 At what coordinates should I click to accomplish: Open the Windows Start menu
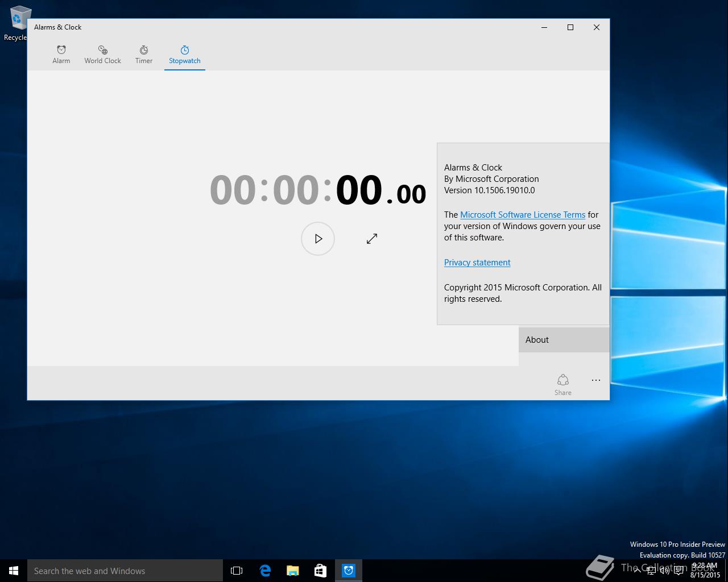(x=14, y=571)
